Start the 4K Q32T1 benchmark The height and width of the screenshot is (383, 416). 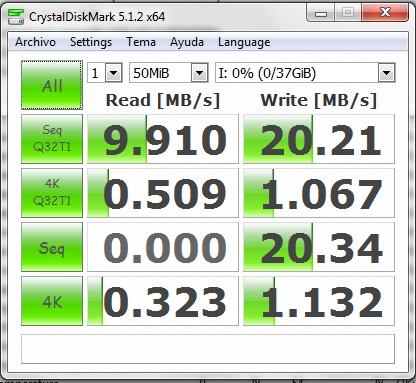[x=52, y=193]
